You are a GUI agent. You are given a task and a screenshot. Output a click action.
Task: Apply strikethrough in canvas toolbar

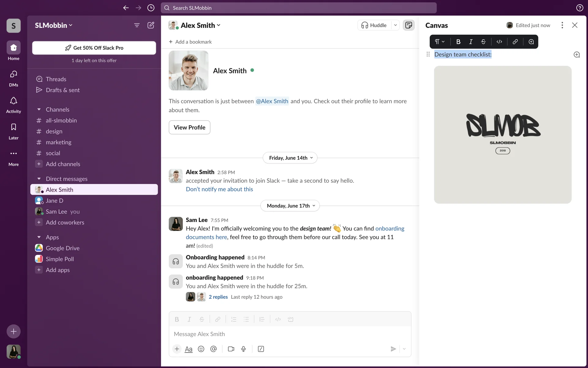(483, 42)
